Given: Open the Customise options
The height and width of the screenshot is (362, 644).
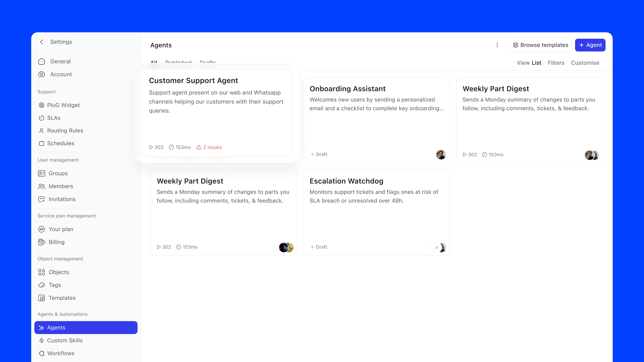Looking at the screenshot, I should click(585, 63).
